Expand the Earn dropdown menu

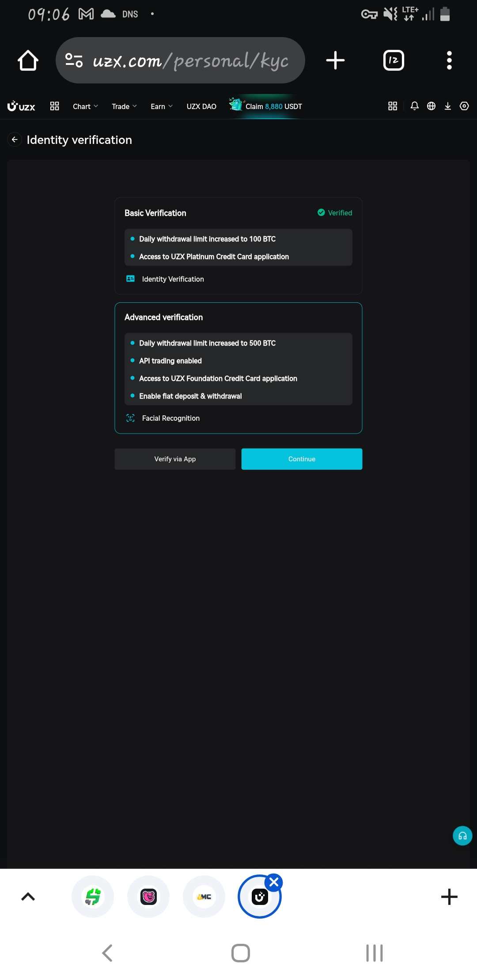point(162,106)
